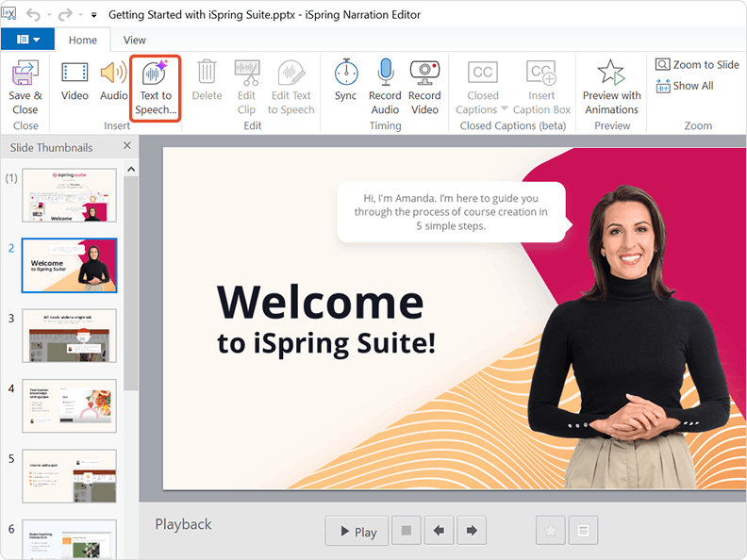The height and width of the screenshot is (560, 747).
Task: Open the Redo history dropdown arrow
Action: click(x=80, y=15)
